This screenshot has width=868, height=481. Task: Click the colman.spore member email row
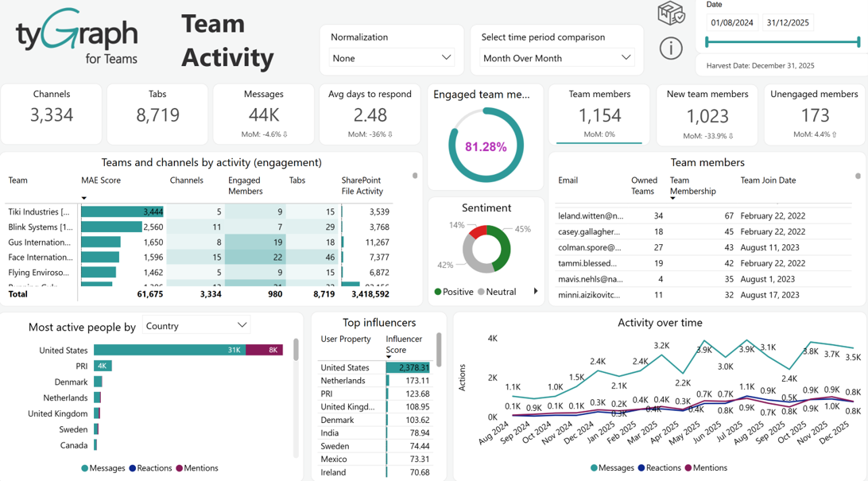[704, 247]
